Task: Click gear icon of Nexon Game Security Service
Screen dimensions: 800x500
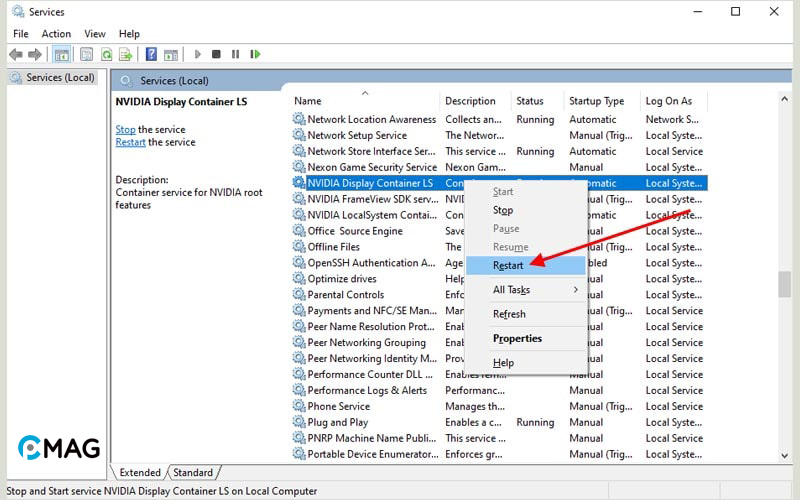Action: pyautogui.click(x=299, y=167)
